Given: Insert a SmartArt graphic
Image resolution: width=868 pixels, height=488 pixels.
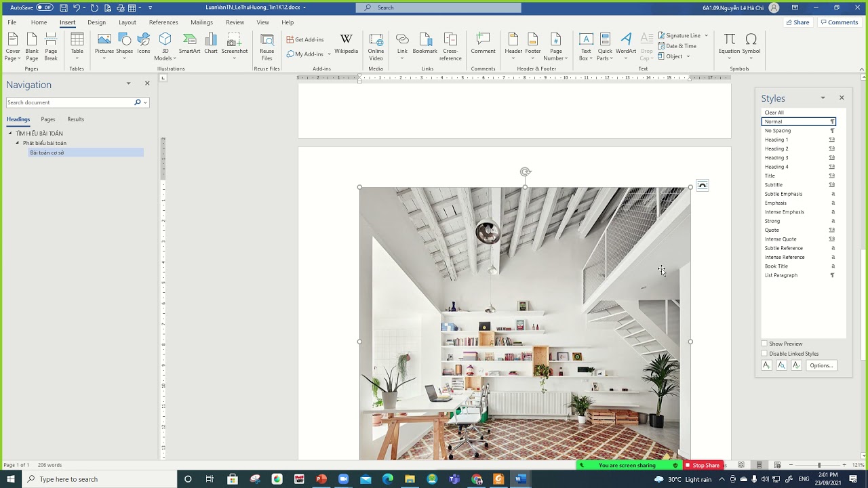Looking at the screenshot, I should tap(190, 43).
